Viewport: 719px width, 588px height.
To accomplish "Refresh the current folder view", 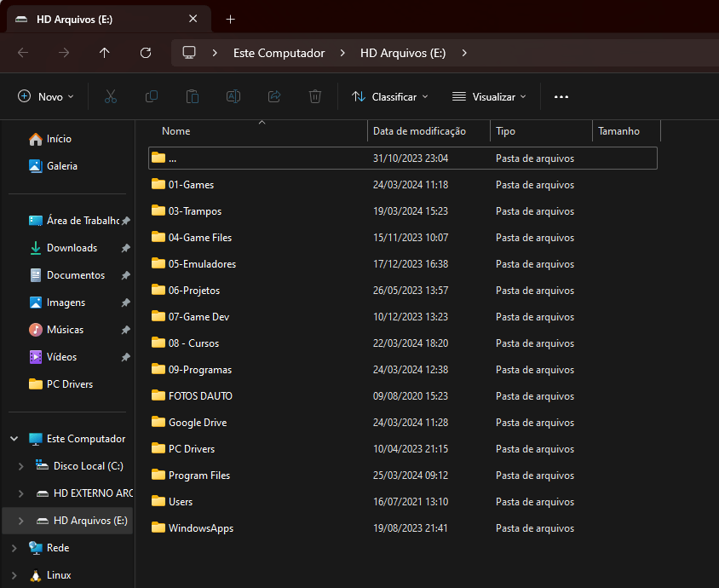I will [146, 53].
